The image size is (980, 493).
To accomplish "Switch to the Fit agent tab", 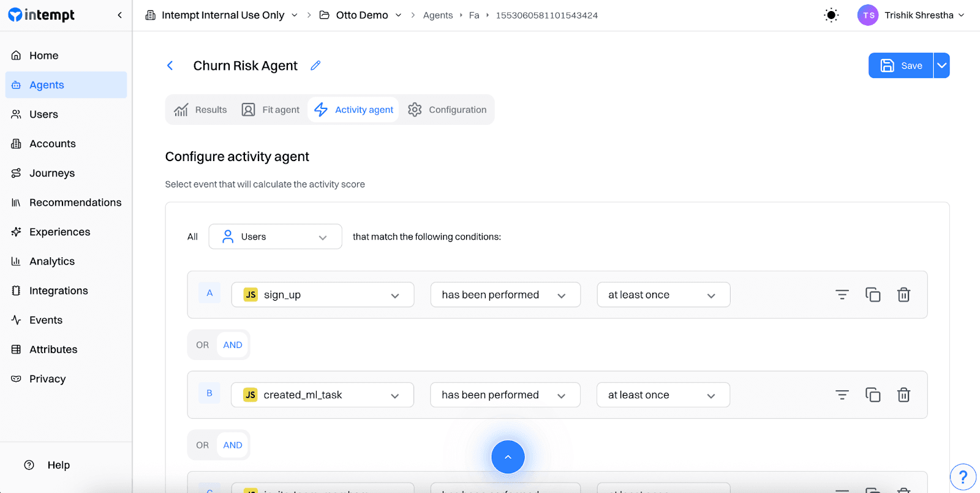I will pos(271,110).
